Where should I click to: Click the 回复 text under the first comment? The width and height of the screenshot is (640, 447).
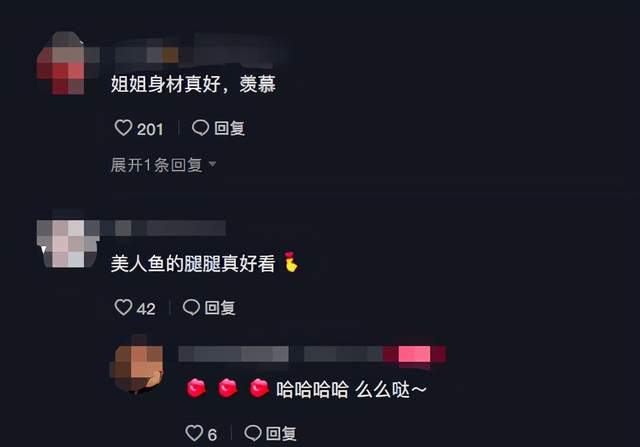[x=230, y=128]
